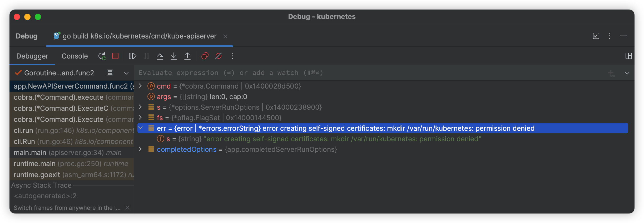The height and width of the screenshot is (223, 644).
Task: Open View Breakpoints
Action: pyautogui.click(x=205, y=56)
